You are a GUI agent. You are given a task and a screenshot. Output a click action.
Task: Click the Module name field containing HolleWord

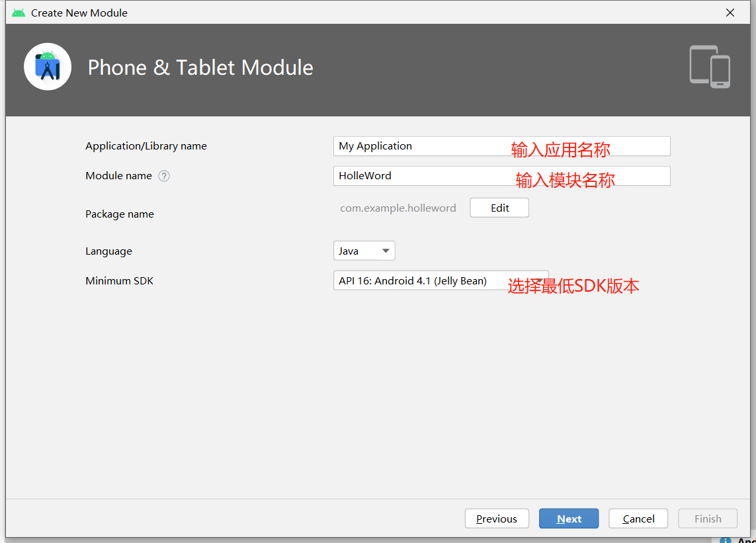[x=501, y=176]
